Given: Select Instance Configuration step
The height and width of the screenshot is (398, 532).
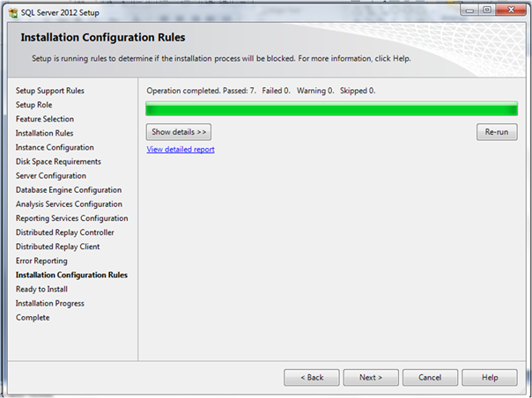Looking at the screenshot, I should coord(55,148).
